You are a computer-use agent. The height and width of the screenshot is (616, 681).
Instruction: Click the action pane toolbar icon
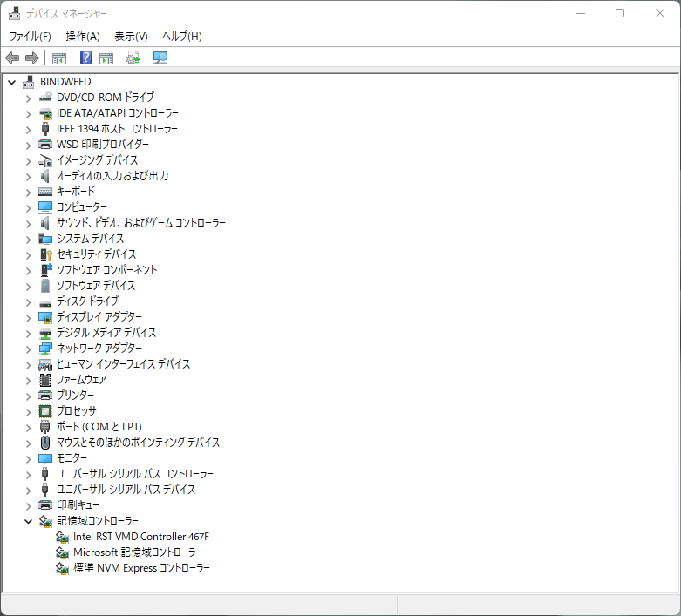tap(106, 58)
